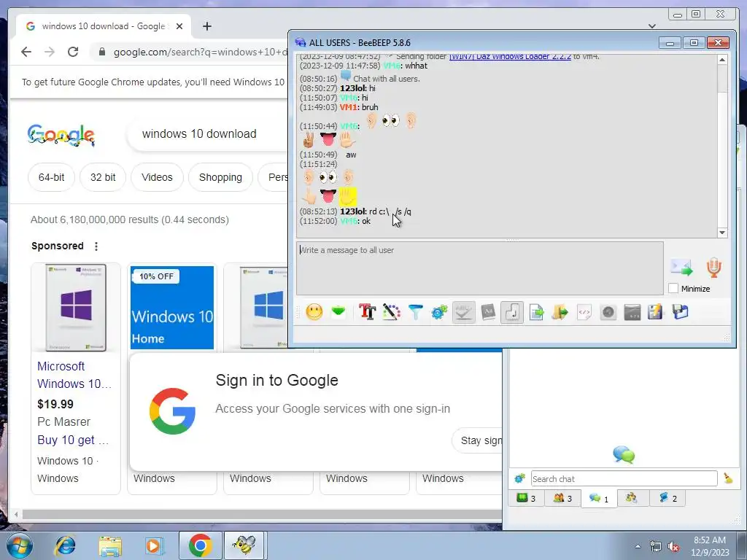Open chat settings blue gears icon in toolbar
Screen dimensions: 747x560
[x=439, y=312]
